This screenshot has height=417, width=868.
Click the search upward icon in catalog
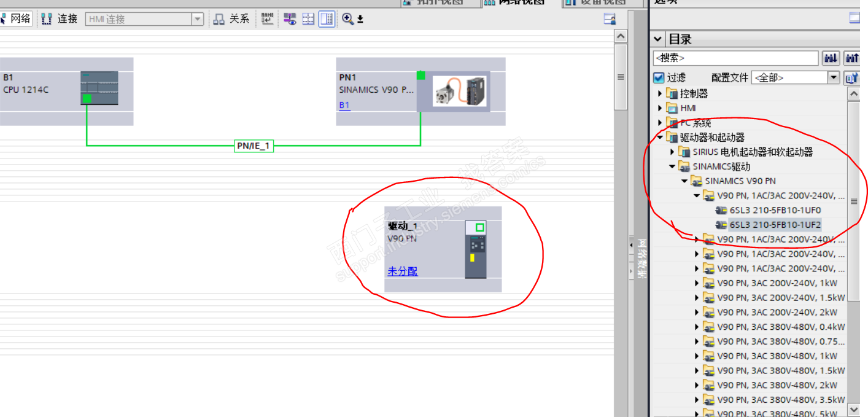point(852,58)
